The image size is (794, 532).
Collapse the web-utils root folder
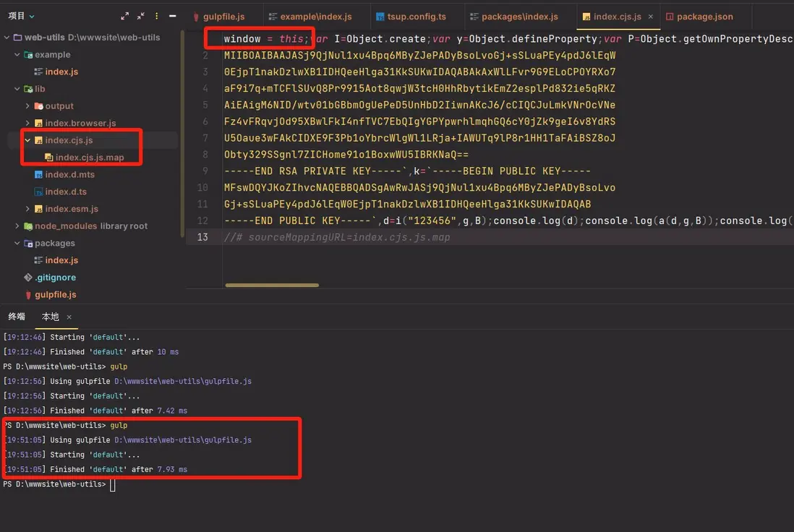[7, 38]
